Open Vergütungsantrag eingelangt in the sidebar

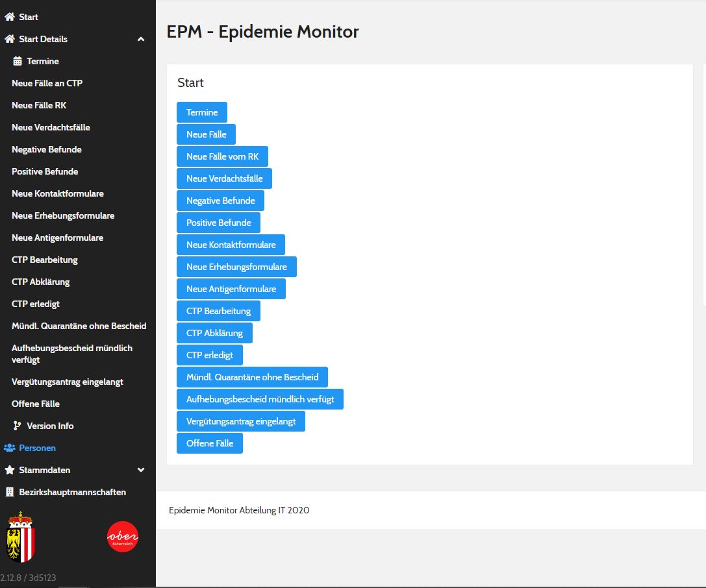click(x=68, y=382)
